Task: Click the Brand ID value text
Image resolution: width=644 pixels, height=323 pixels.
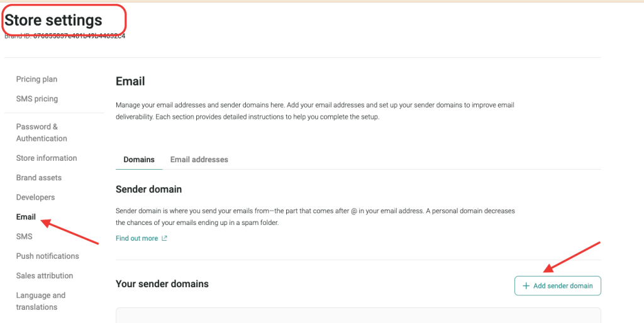Action: tap(79, 36)
